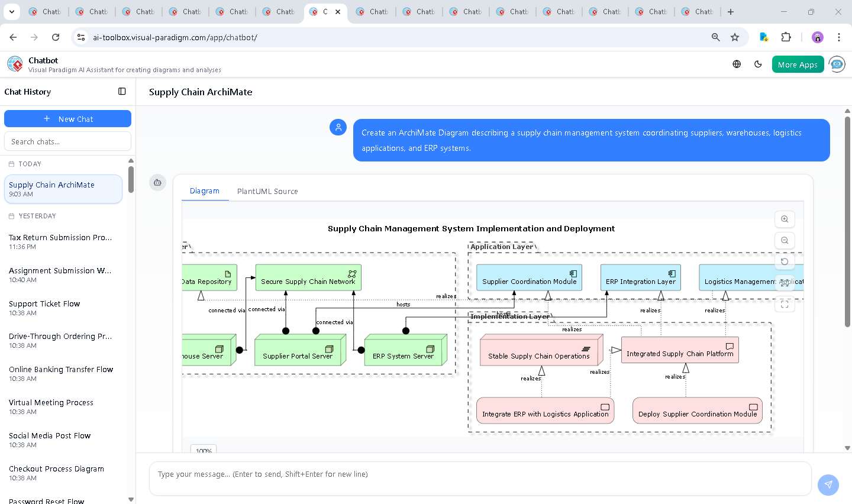Reset the diagram zoom level
The image size is (852, 504).
point(785,261)
